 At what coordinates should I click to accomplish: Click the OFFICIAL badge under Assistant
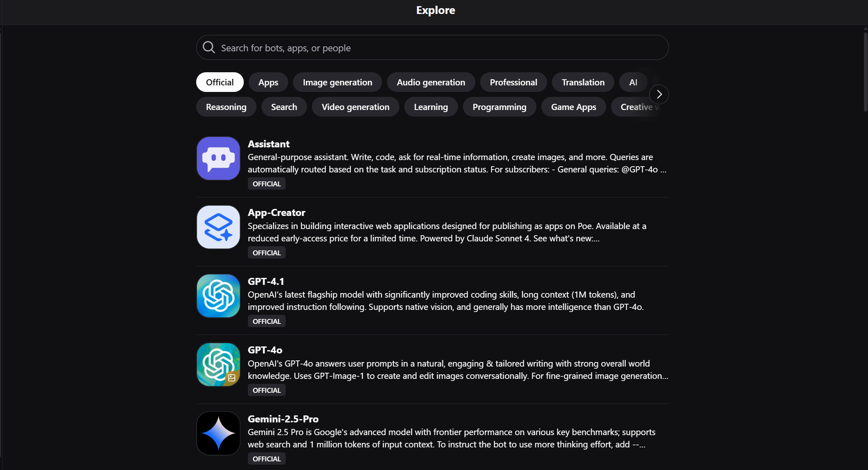pyautogui.click(x=267, y=184)
